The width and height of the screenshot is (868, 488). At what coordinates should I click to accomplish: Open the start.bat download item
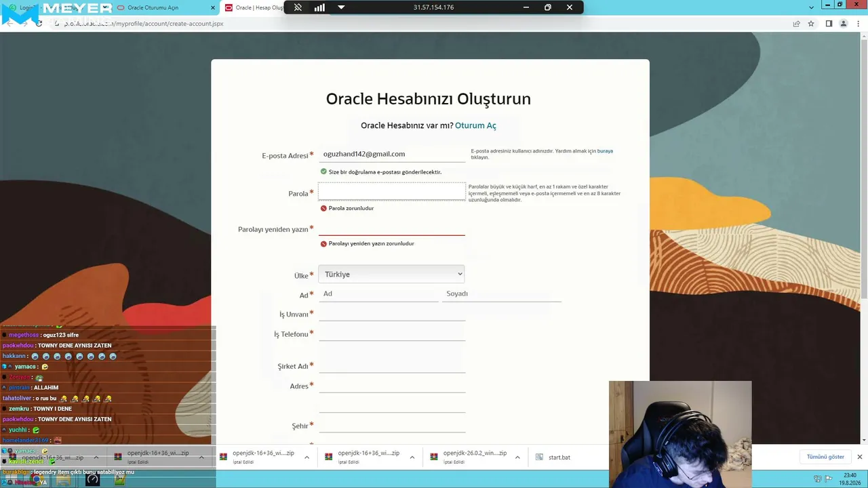(553, 457)
